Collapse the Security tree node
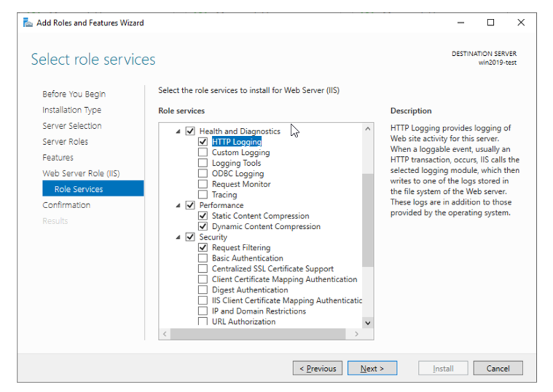The width and height of the screenshot is (553, 392). (178, 237)
